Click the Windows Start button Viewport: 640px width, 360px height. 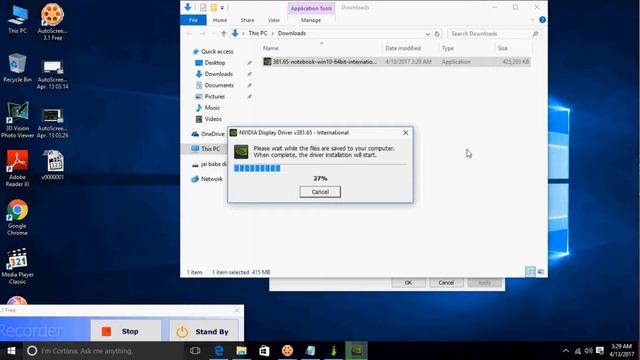[x=11, y=351]
